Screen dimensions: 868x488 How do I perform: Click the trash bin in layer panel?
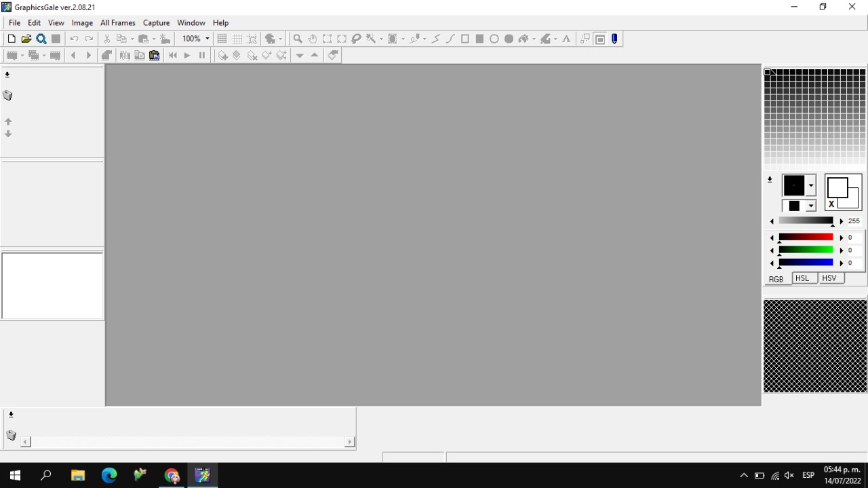[7, 96]
